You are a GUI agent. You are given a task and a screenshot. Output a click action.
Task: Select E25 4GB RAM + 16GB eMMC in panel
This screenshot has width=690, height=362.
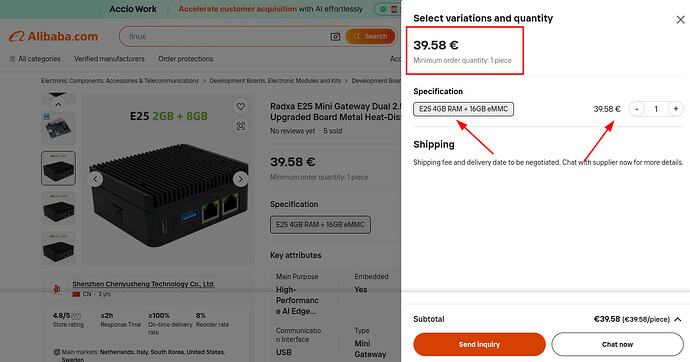(x=463, y=109)
